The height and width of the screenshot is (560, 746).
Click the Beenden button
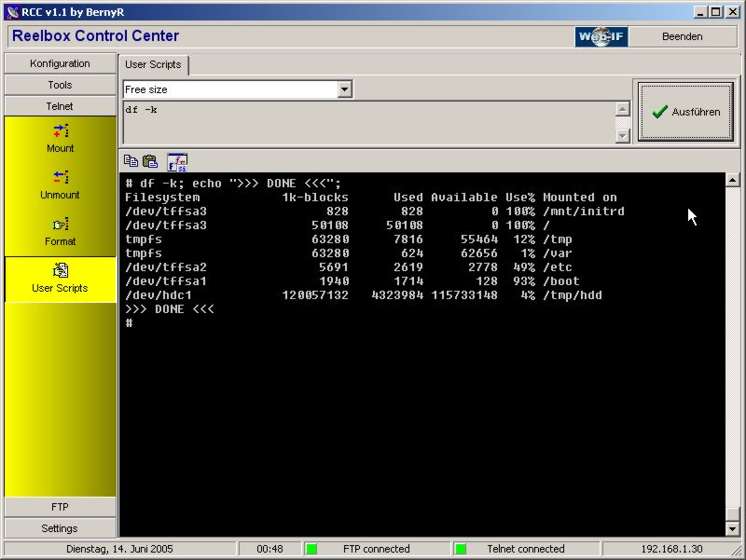tap(683, 36)
